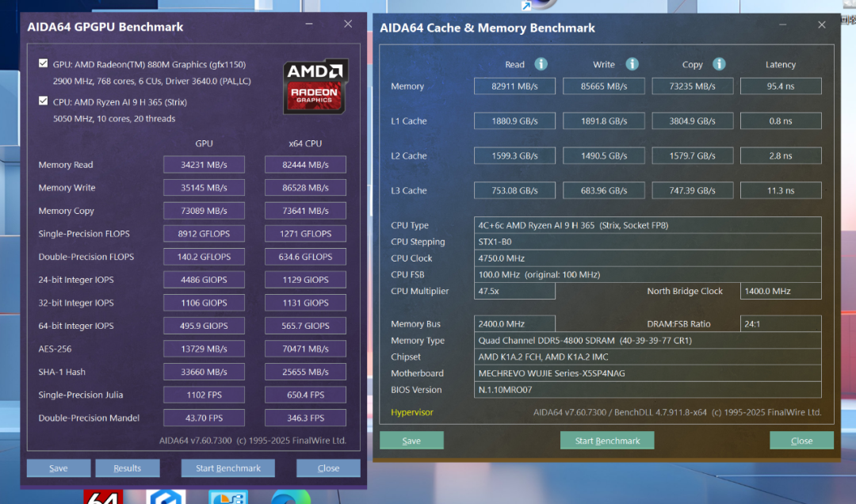This screenshot has height=504, width=856.
Task: Click the SHA-1 Hash GPU value 33660 MB/s
Action: [204, 372]
